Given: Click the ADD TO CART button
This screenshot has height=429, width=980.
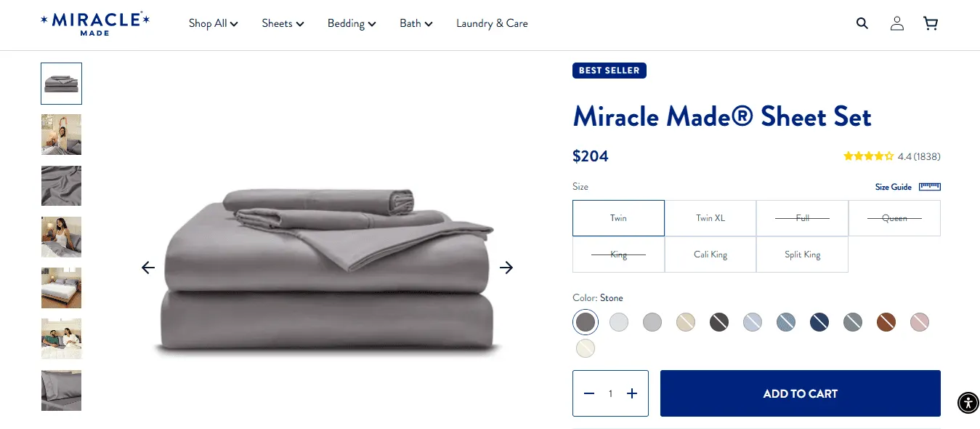Looking at the screenshot, I should click(801, 393).
